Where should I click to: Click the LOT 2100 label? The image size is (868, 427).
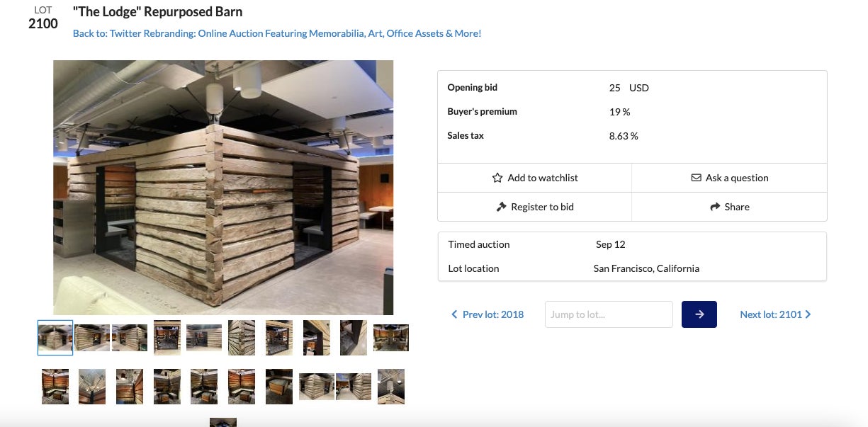(43, 18)
